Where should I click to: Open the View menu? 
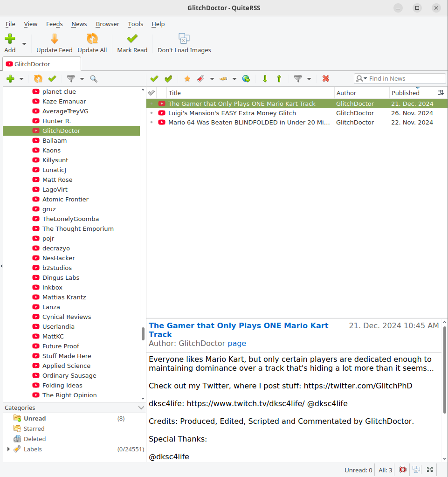pyautogui.click(x=31, y=24)
